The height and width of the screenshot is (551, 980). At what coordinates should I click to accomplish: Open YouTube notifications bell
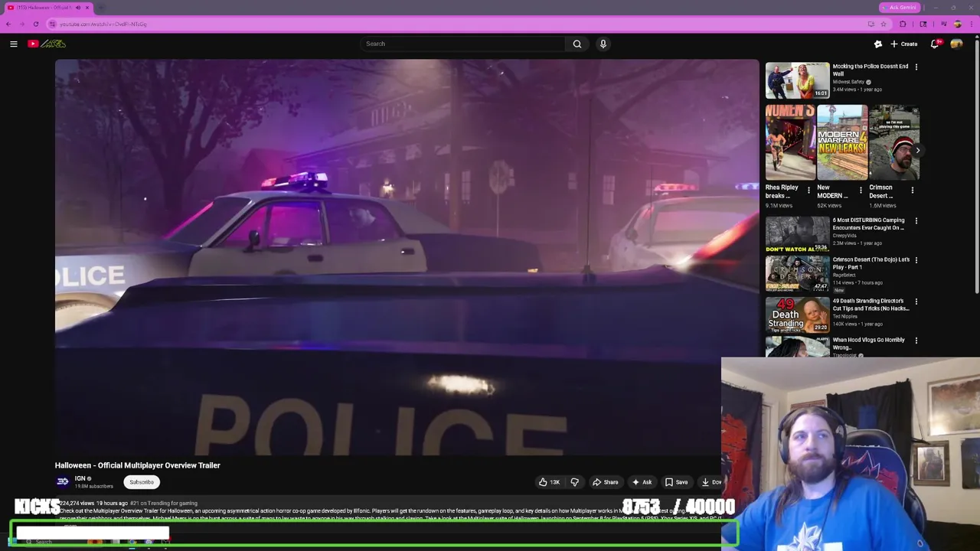pyautogui.click(x=935, y=44)
